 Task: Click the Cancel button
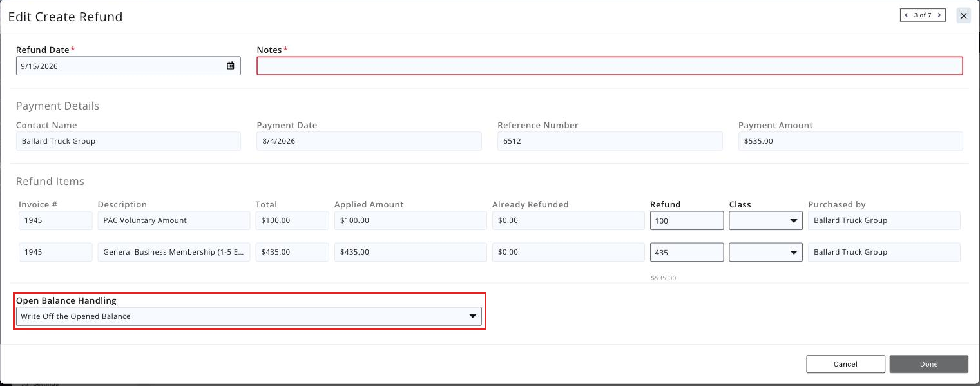[x=845, y=364]
